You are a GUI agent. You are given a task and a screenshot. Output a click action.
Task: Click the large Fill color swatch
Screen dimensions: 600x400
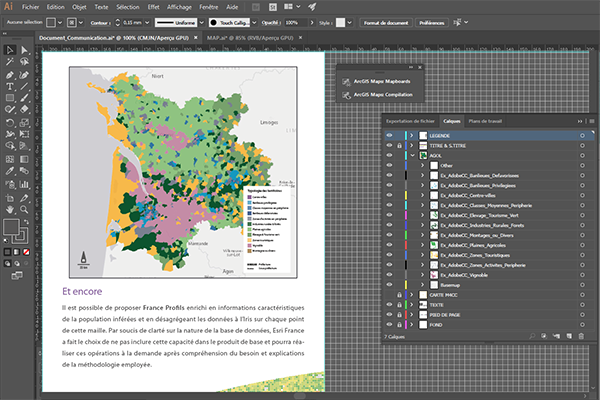pyautogui.click(x=11, y=228)
